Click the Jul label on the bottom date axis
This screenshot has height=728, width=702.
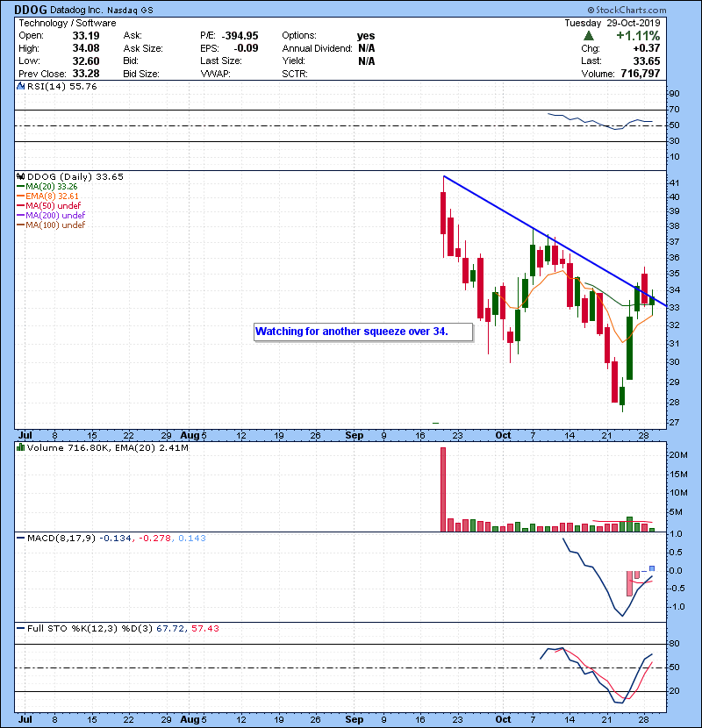25,719
